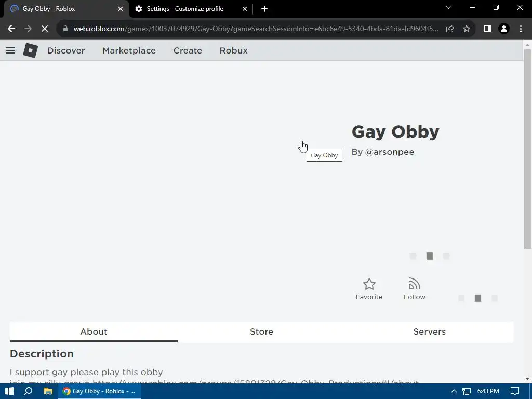The image size is (532, 399).
Task: Open the network status tray icon
Action: 467,391
